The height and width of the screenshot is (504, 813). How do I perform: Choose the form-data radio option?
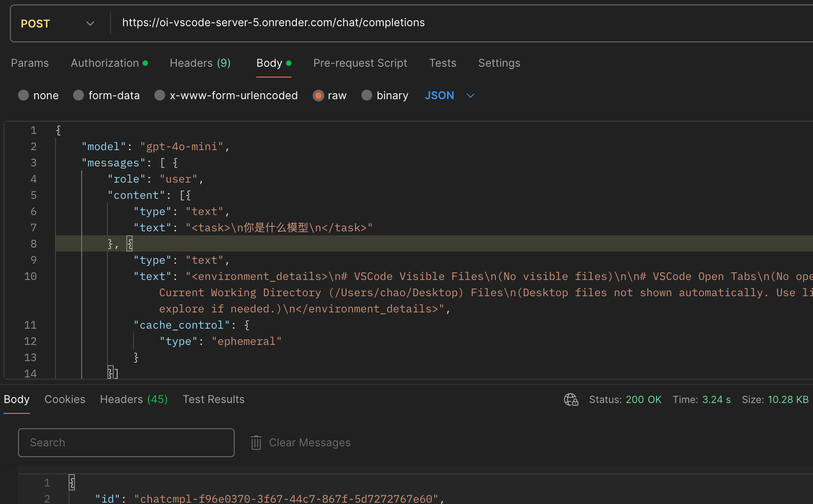click(79, 96)
